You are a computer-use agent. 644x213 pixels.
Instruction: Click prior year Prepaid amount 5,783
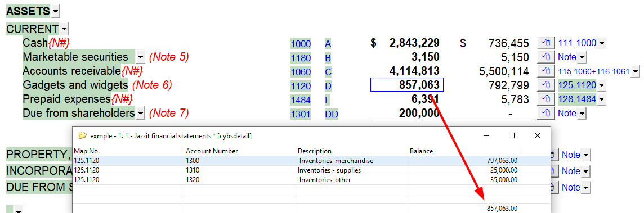click(x=515, y=99)
